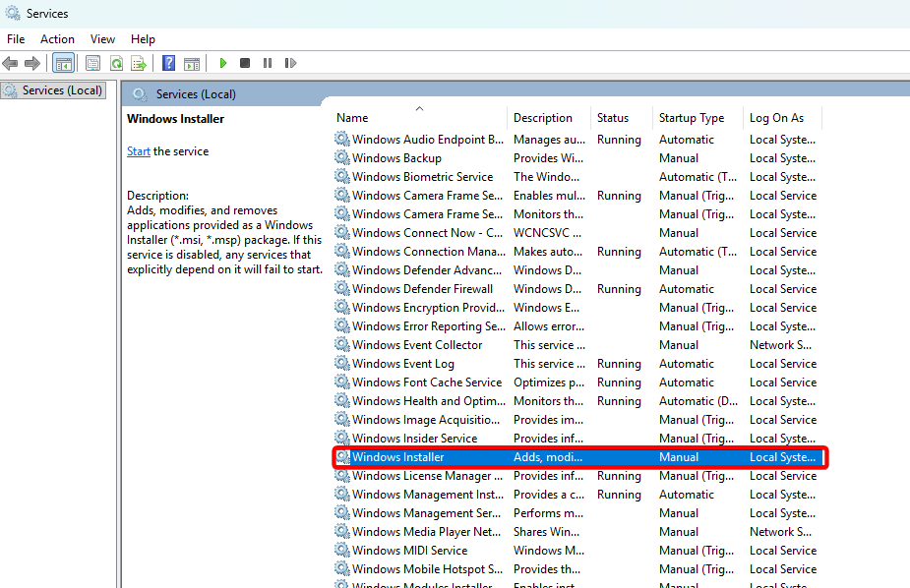Open Help via the question mark icon
Screen dimensions: 910x588
(168, 63)
